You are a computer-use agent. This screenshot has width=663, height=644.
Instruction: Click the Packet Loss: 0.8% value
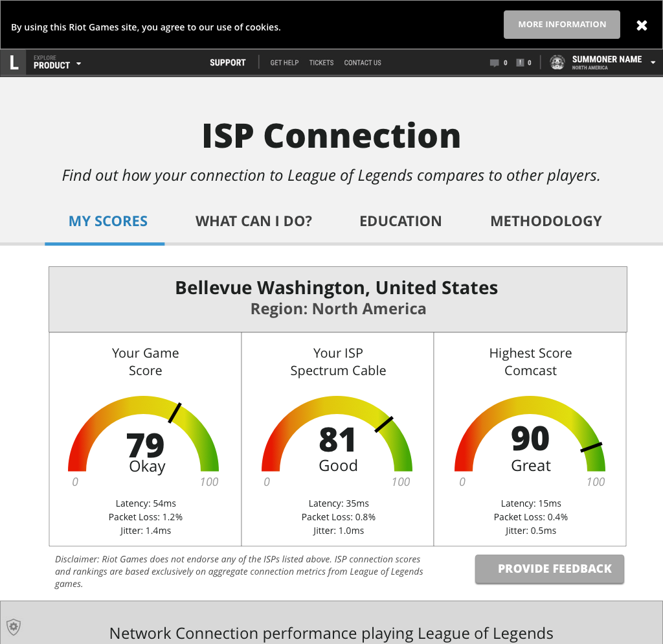pos(338,517)
